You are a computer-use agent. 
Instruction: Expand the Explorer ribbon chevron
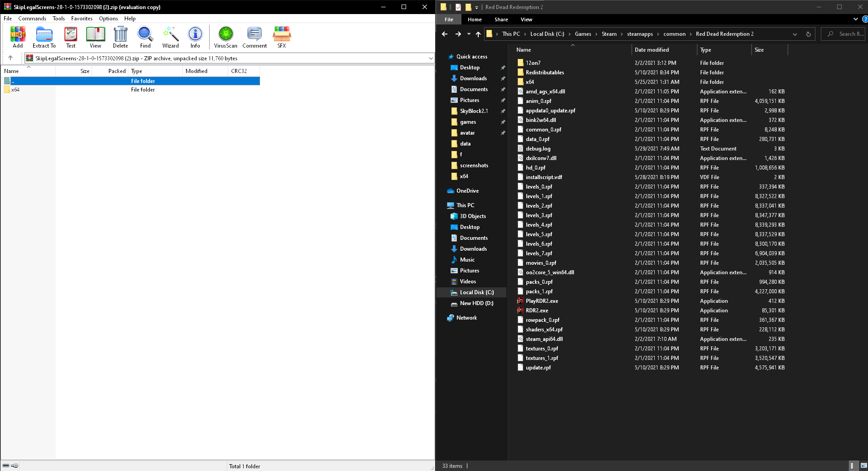pos(855,19)
